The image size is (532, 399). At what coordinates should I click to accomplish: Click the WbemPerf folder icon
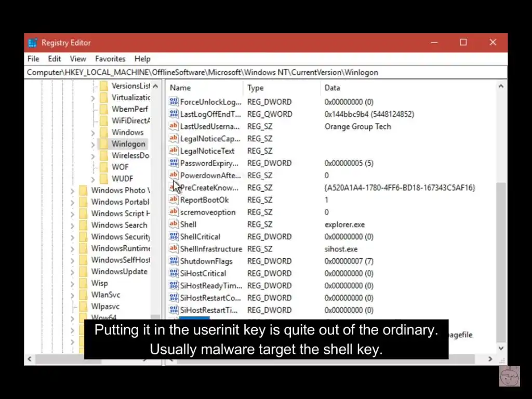[x=104, y=109]
